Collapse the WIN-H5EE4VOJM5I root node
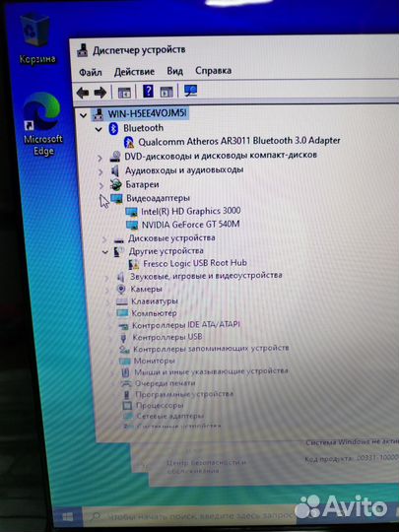Viewport: 399px width, 532px height. [x=84, y=115]
